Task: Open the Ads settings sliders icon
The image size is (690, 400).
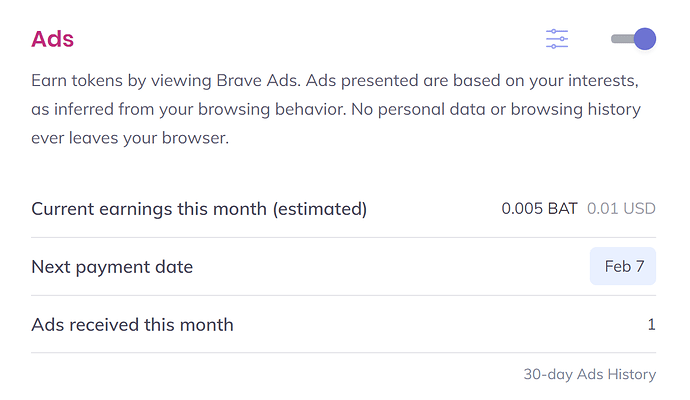Action: pos(557,39)
